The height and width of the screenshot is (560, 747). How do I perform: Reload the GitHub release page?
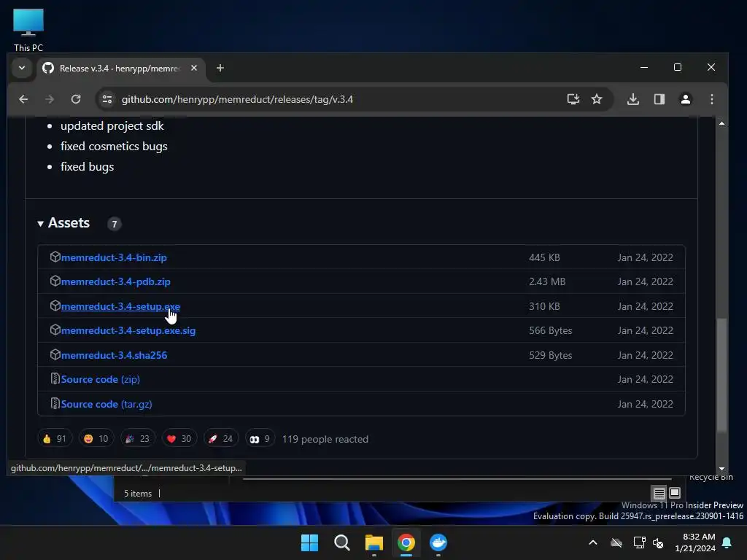[76, 99]
